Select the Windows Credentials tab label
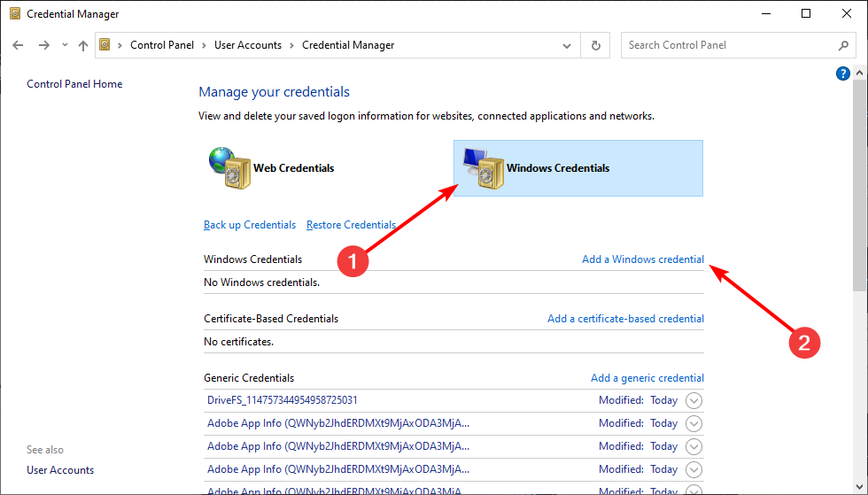The width and height of the screenshot is (868, 495). point(558,167)
